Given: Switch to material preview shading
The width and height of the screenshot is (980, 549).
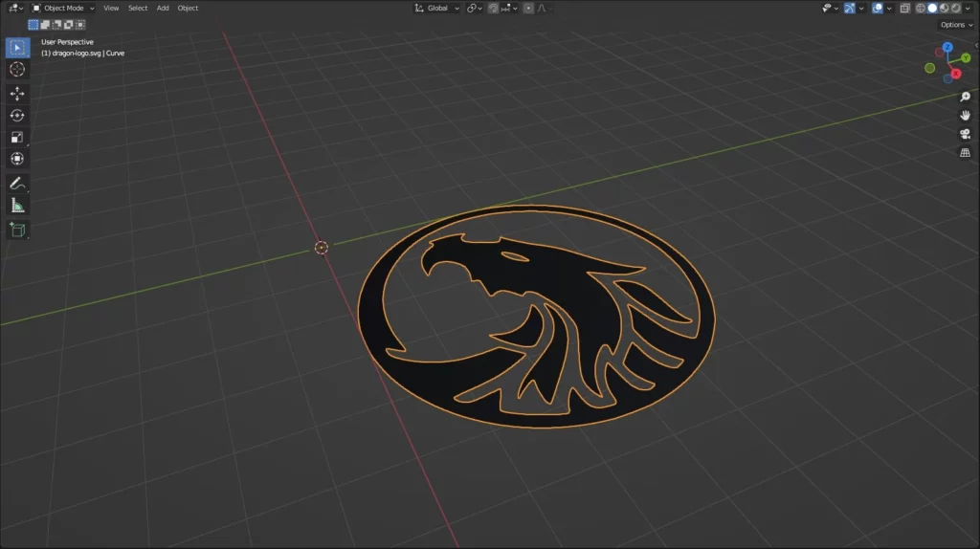Looking at the screenshot, I should point(945,8).
